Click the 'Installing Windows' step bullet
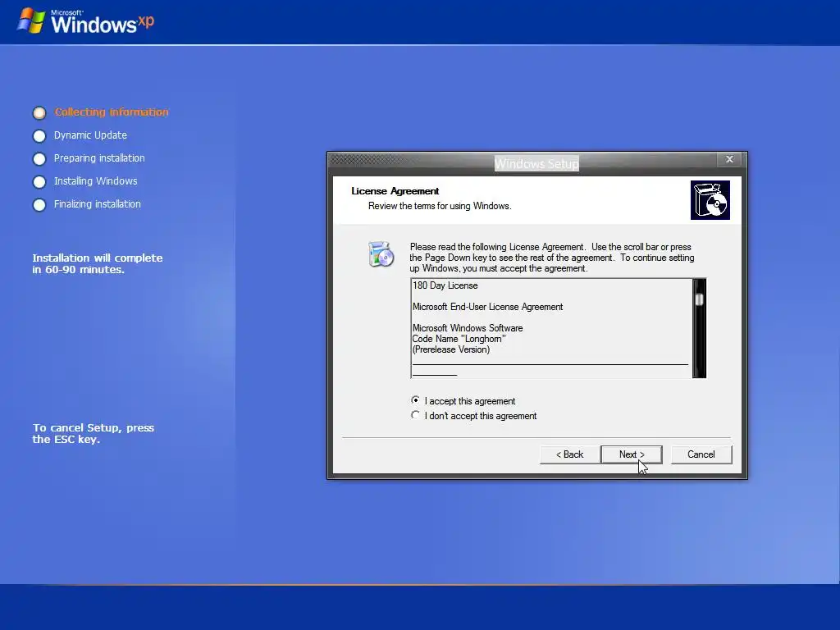 [39, 182]
